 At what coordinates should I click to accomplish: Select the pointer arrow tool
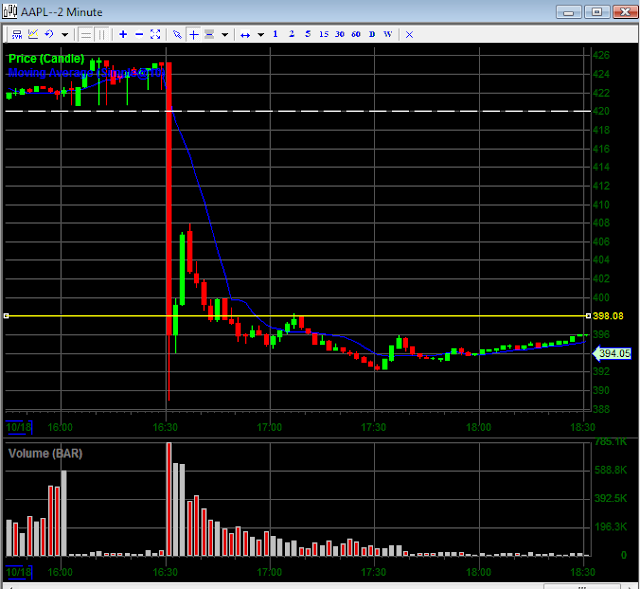[177, 35]
